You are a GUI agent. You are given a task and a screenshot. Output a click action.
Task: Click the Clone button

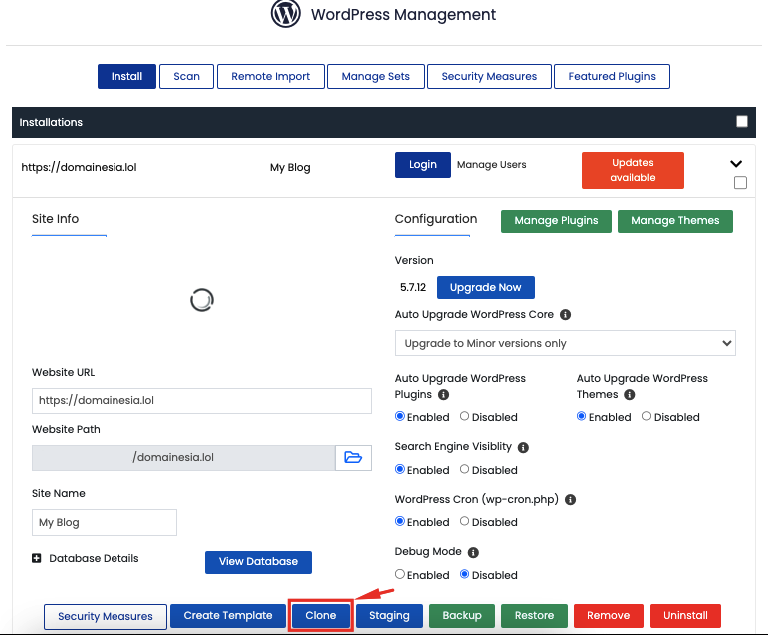click(x=321, y=616)
